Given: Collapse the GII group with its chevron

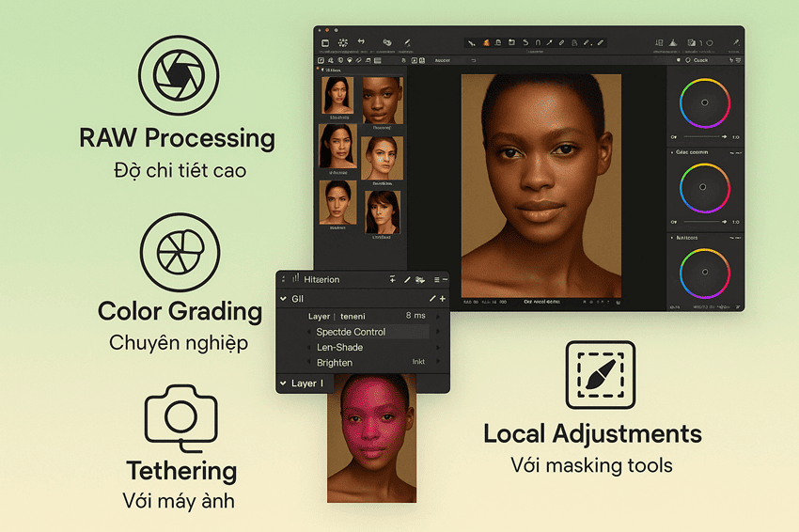Looking at the screenshot, I should pos(283,299).
